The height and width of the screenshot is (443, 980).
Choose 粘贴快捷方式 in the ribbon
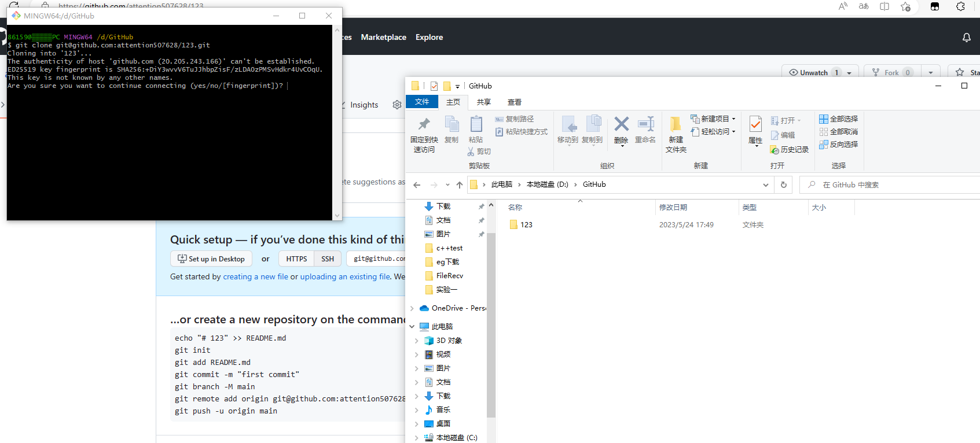522,132
